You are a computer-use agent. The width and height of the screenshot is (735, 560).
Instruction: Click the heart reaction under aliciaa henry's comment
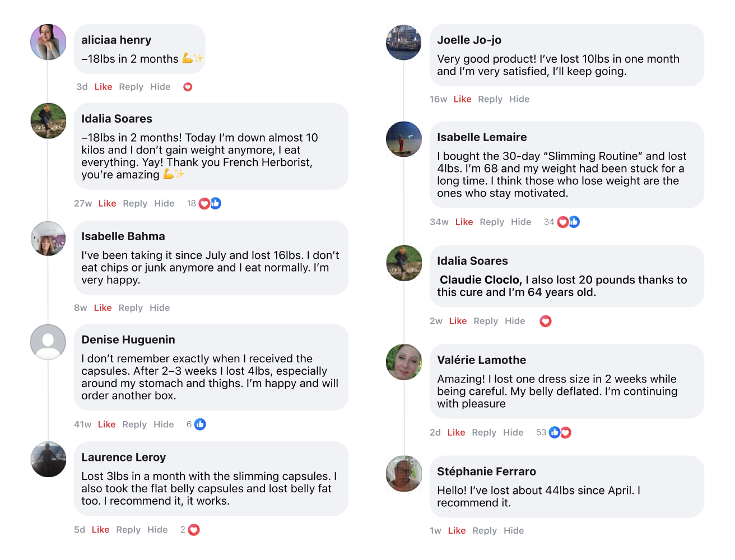(188, 87)
